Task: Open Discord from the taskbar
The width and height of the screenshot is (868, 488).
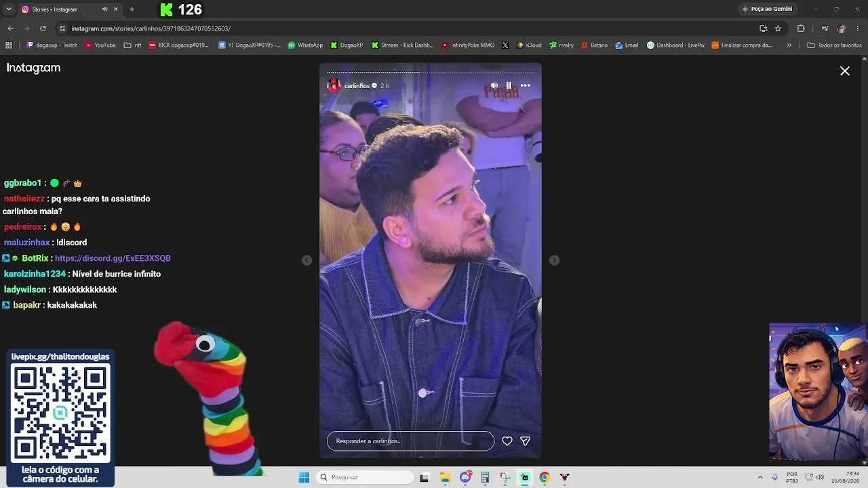Action: pyautogui.click(x=465, y=477)
